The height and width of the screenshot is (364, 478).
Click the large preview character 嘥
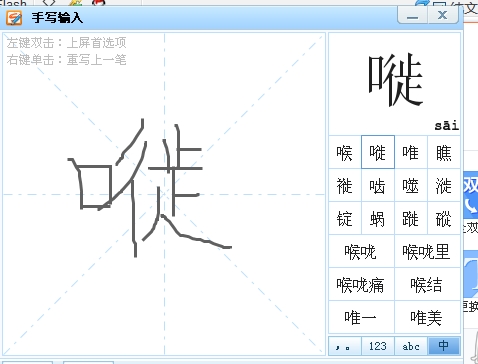coord(395,80)
